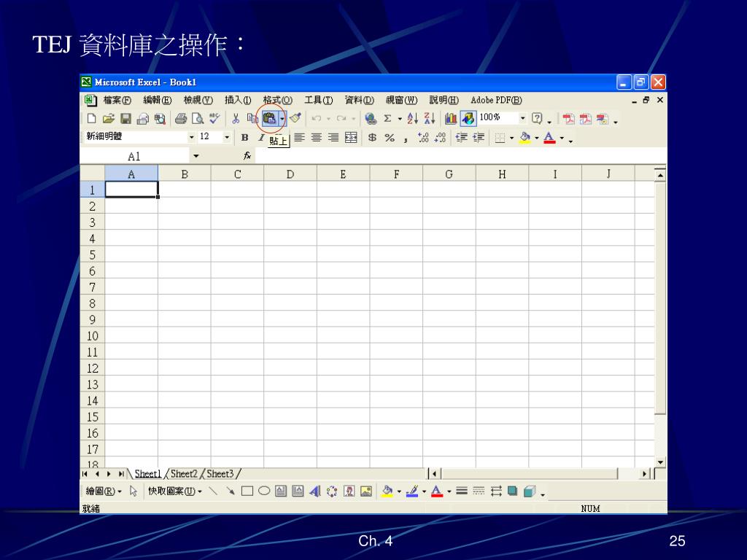The height and width of the screenshot is (560, 747).
Task: Open a file with the Open folder icon
Action: click(x=109, y=119)
